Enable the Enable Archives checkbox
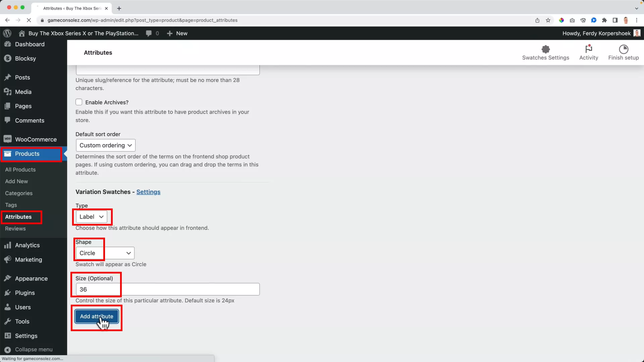This screenshot has width=644, height=362. tap(79, 102)
